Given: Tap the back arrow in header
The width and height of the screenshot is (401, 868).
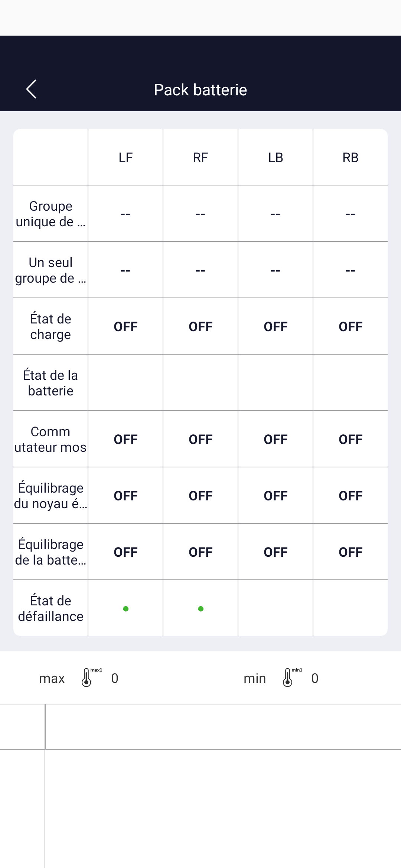Looking at the screenshot, I should coord(32,89).
